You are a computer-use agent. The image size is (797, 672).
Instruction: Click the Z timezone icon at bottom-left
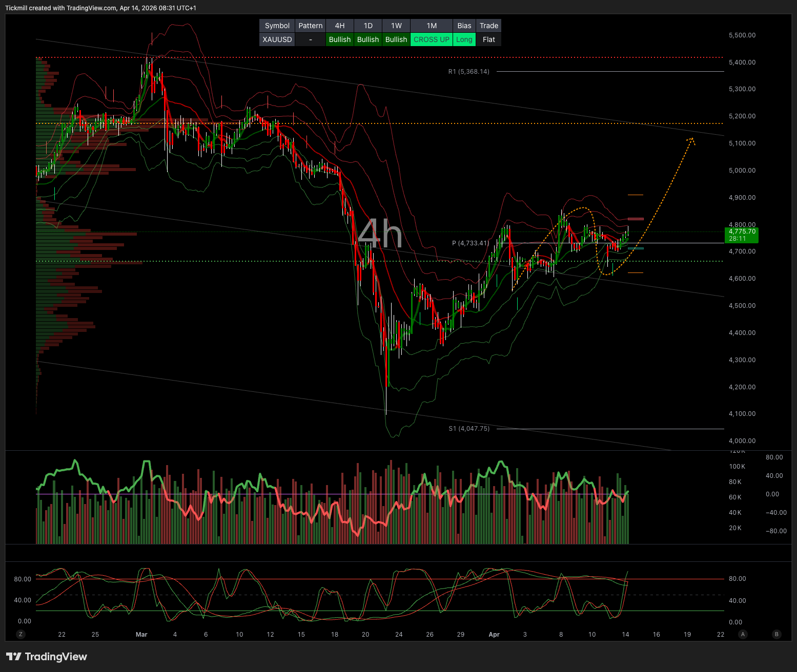click(x=21, y=634)
